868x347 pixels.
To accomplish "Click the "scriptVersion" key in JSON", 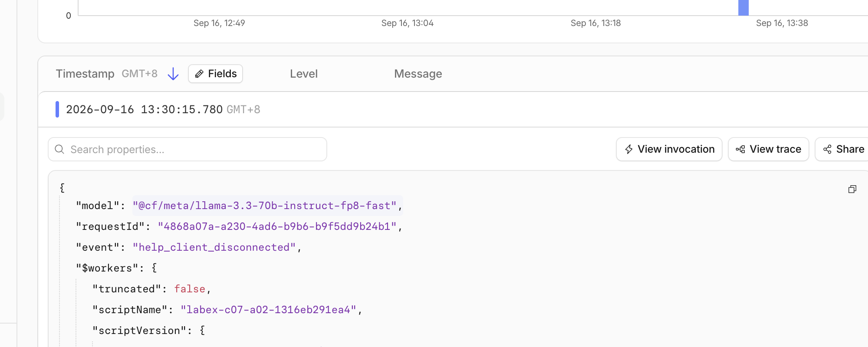I will (140, 331).
